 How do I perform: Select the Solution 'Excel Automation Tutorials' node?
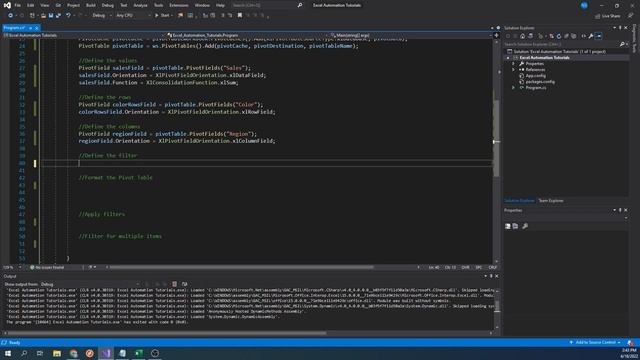point(560,51)
